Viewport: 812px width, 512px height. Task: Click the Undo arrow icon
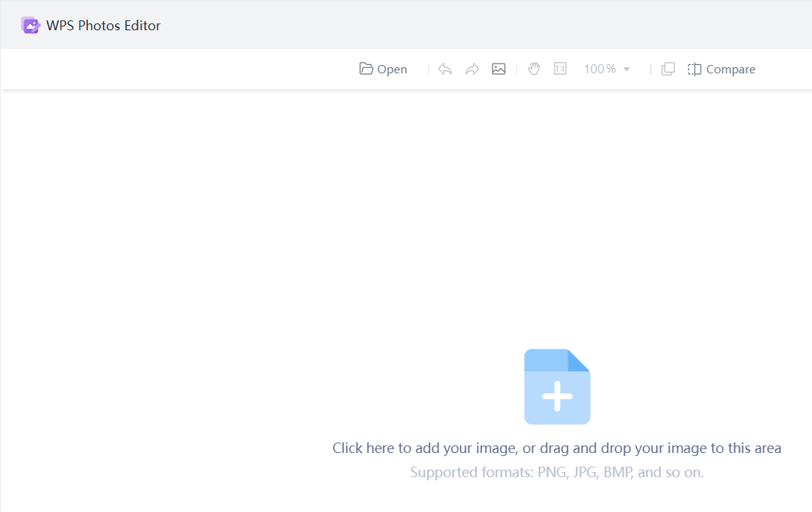pyautogui.click(x=445, y=68)
